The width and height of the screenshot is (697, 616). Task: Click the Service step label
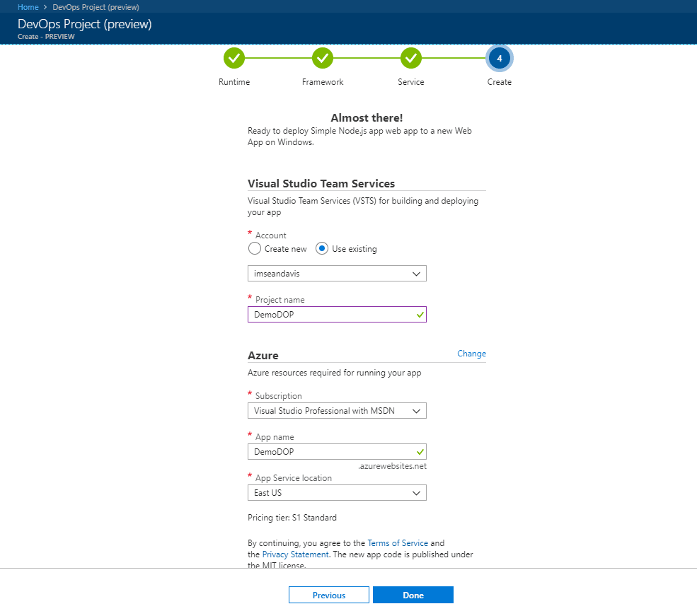[x=411, y=82]
